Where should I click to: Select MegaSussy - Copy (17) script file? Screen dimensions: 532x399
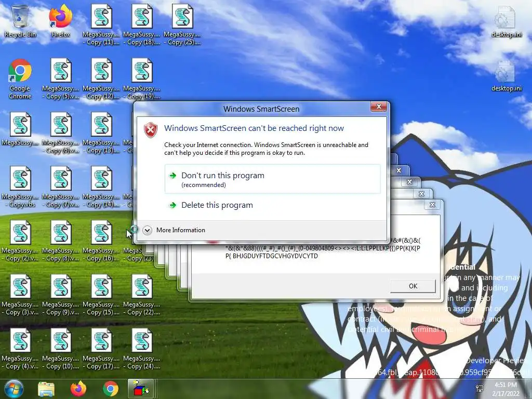[x=101, y=349]
